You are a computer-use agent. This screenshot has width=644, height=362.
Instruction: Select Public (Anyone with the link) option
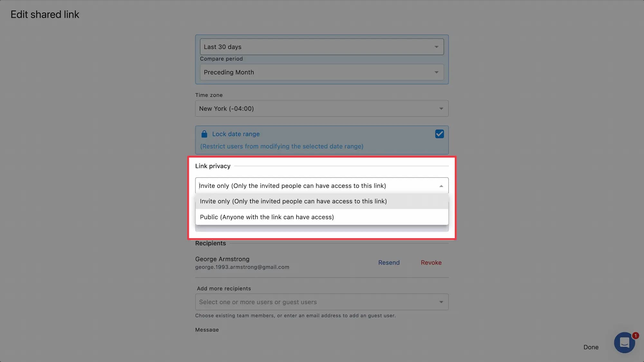[x=322, y=217]
